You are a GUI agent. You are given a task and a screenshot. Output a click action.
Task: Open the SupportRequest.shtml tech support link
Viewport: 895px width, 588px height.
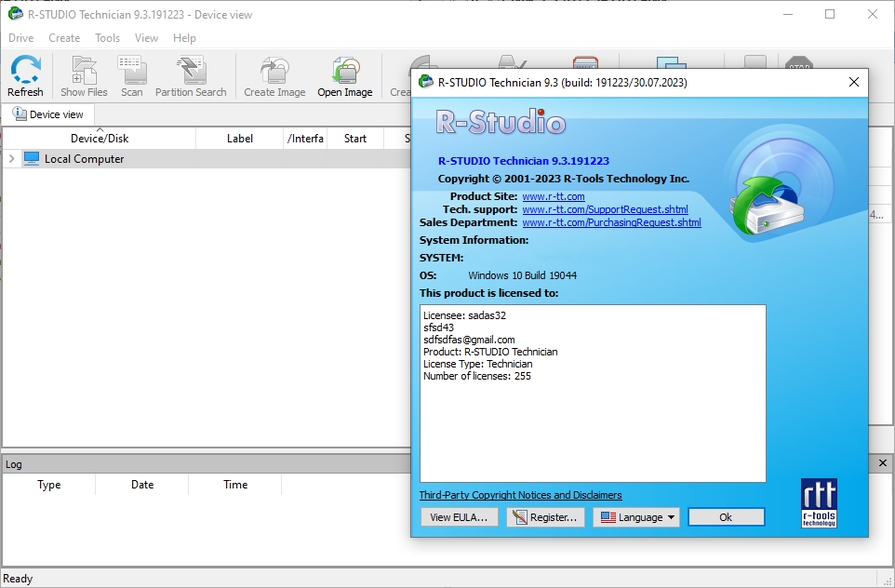tap(605, 209)
